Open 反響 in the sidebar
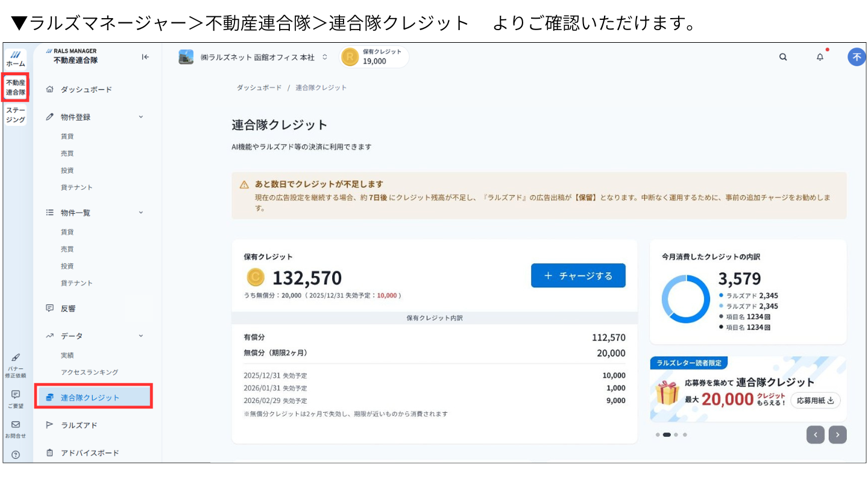The width and height of the screenshot is (868, 482). click(x=68, y=308)
